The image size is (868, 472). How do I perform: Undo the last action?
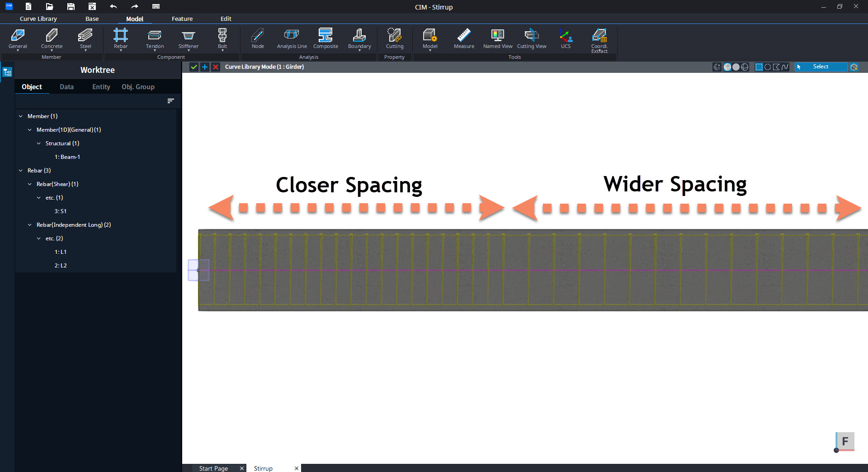click(113, 6)
